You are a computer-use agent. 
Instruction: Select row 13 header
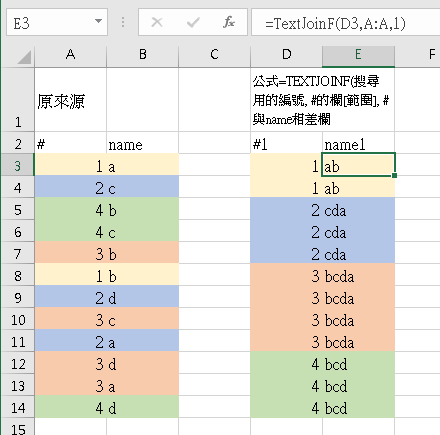(x=18, y=385)
